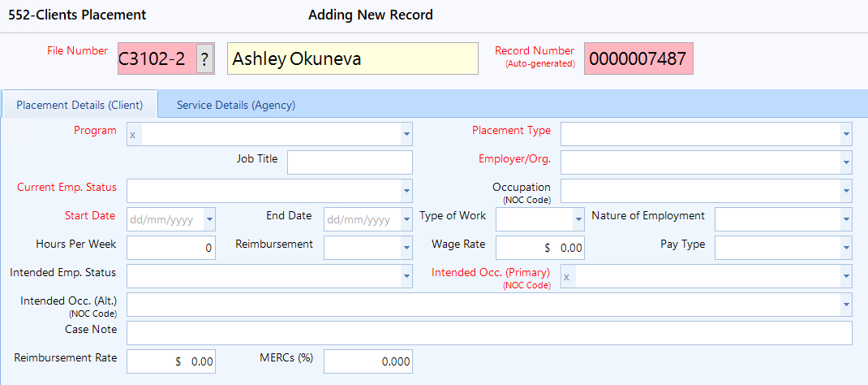Expand the Program dropdown list

click(406, 135)
